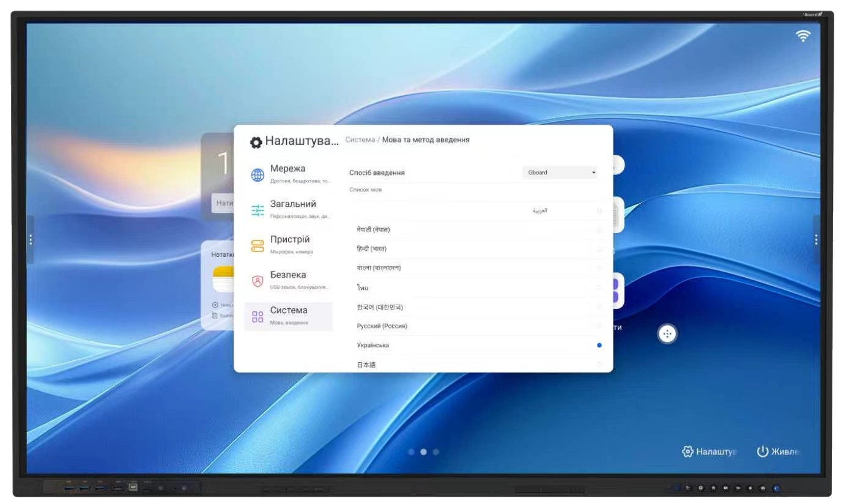The height and width of the screenshot is (504, 841).
Task: Open Пристрій via its orange device icon
Action: tap(257, 246)
